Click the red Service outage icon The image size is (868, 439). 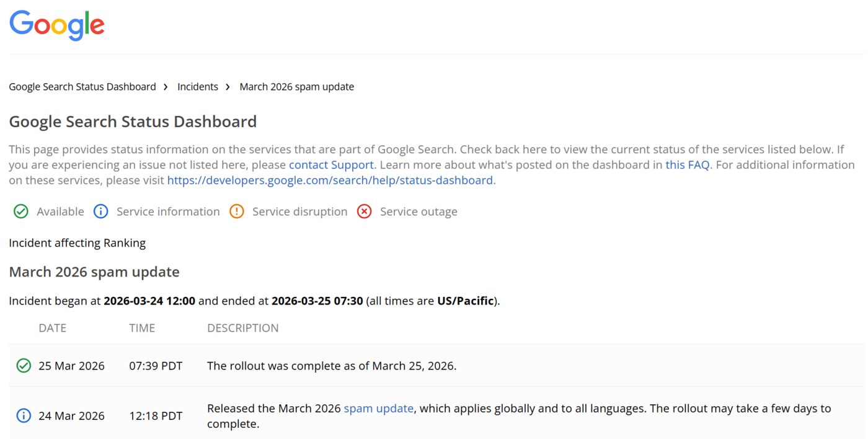[x=364, y=211]
